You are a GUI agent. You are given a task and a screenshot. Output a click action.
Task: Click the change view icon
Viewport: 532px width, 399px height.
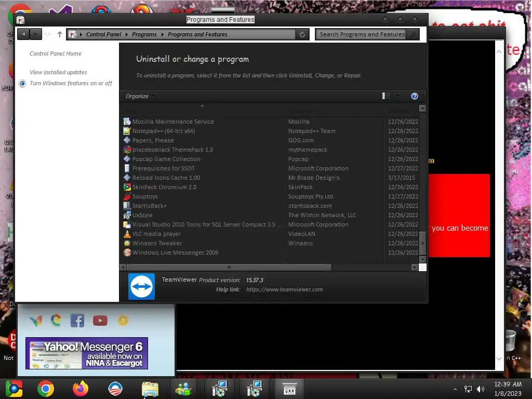tap(386, 96)
